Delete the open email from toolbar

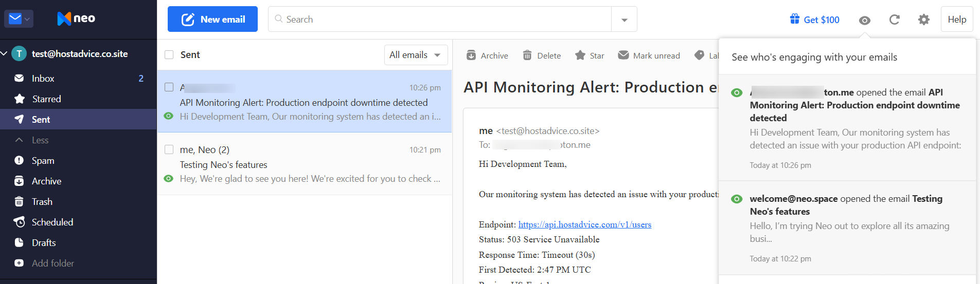tap(542, 55)
